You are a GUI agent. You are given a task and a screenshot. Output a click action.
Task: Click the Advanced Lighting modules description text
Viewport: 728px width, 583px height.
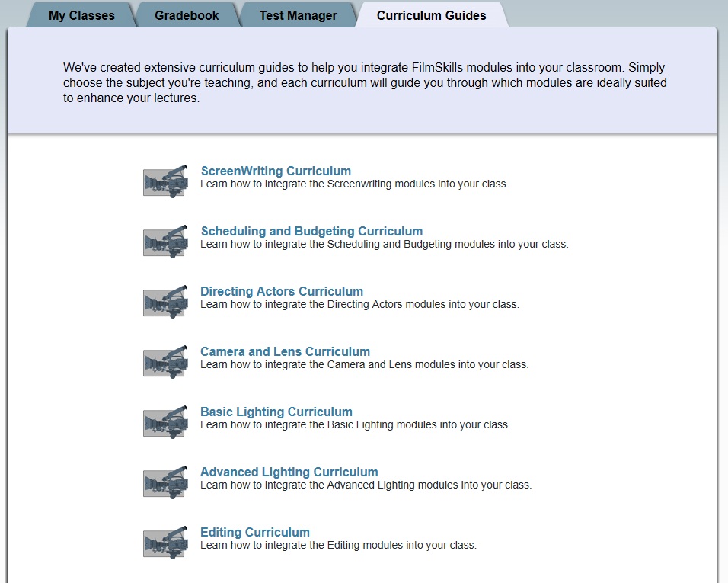click(366, 485)
